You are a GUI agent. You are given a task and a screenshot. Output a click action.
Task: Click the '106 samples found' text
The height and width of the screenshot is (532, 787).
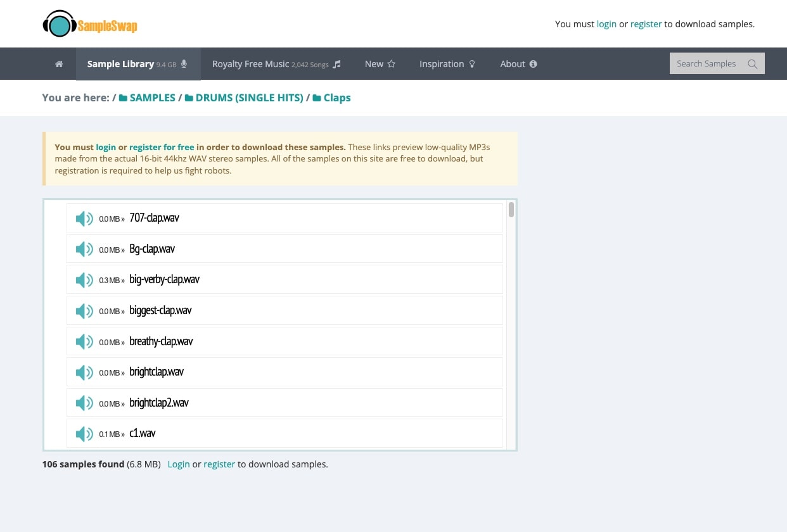coord(83,464)
